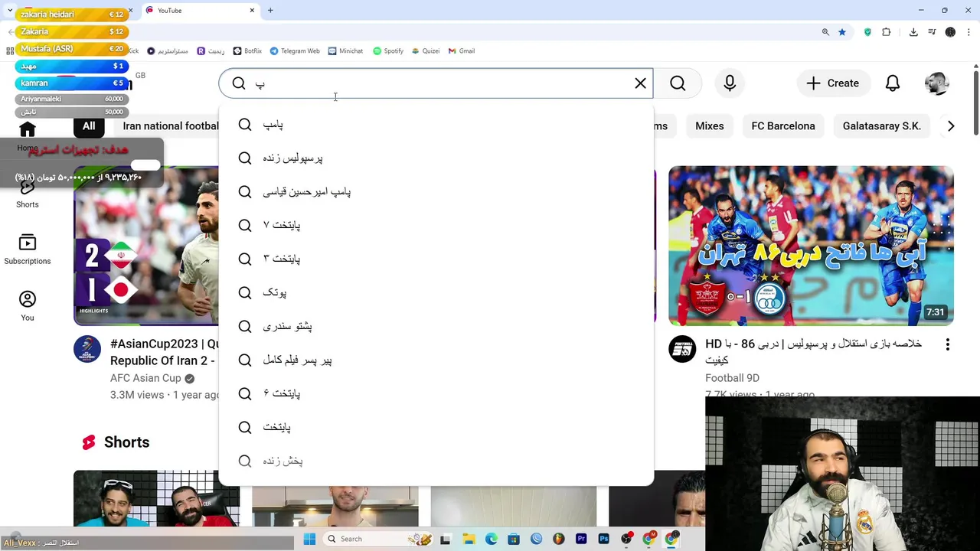
Task: Open a new browser tab
Action: 270,11
